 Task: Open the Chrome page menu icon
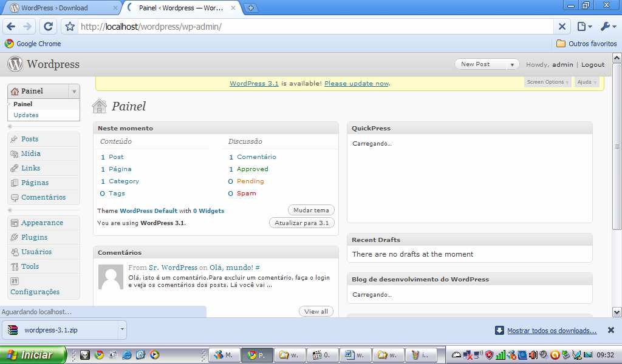coord(584,27)
